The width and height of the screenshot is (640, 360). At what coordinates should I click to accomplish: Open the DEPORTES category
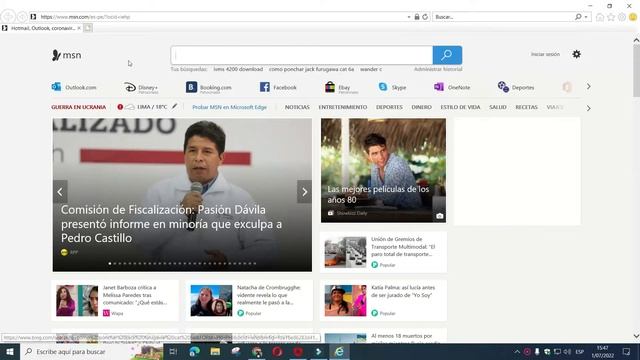coord(389,107)
